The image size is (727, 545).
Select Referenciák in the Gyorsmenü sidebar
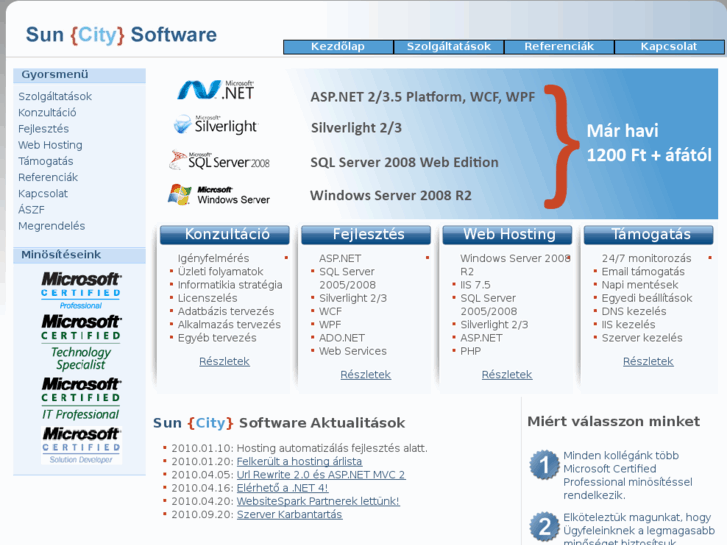pos(48,178)
